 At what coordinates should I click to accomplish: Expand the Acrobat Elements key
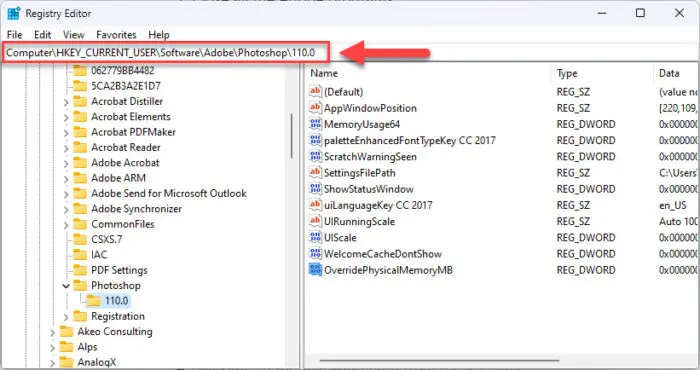[x=66, y=117]
